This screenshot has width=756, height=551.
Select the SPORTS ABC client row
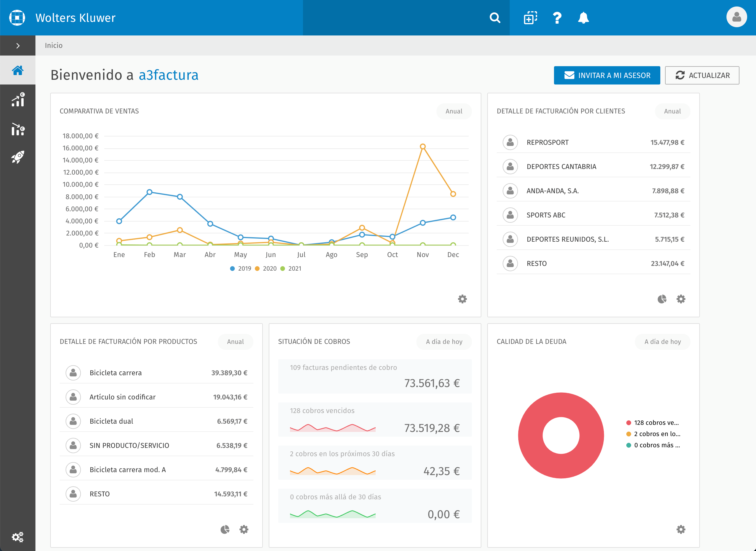pos(593,215)
